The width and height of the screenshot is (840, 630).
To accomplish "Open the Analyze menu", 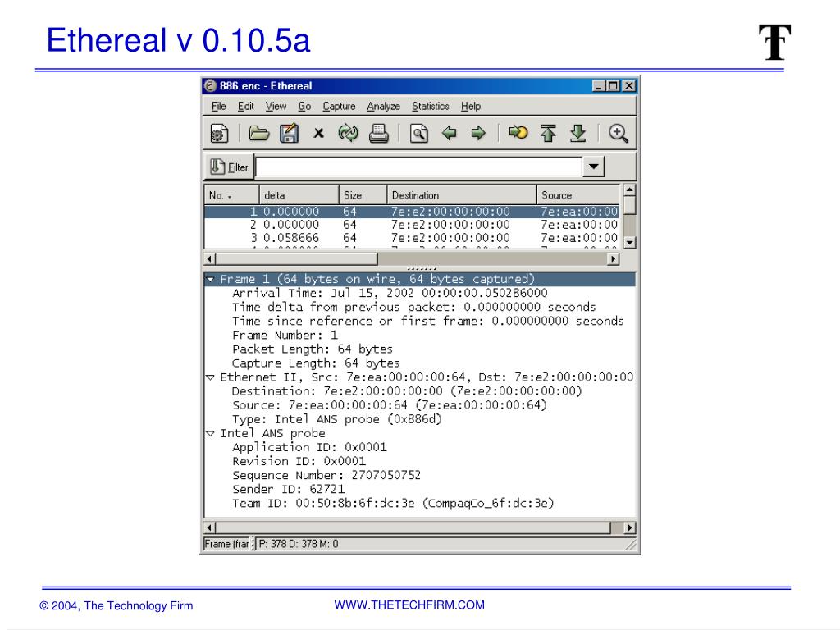I will click(x=384, y=106).
